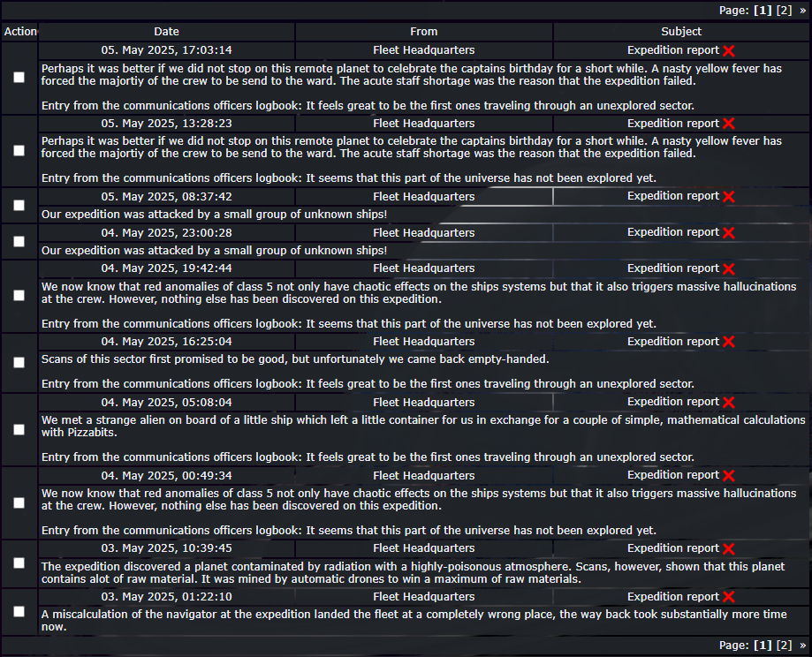Click the Subject column header
The height and width of the screenshot is (657, 812).
coord(681,32)
